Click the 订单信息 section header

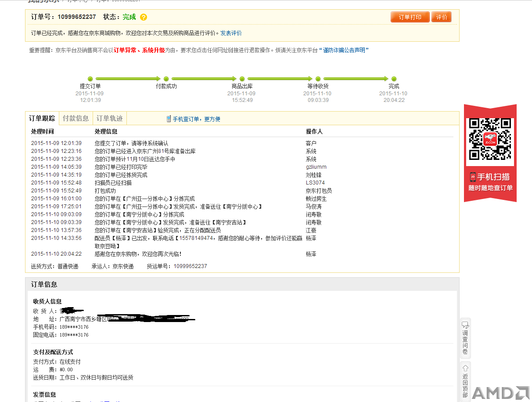[44, 284]
